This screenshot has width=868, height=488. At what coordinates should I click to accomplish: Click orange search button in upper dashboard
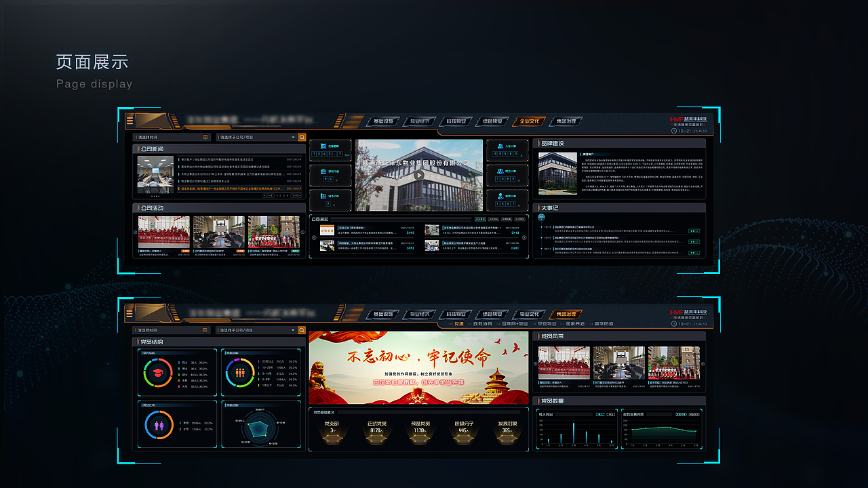[302, 137]
